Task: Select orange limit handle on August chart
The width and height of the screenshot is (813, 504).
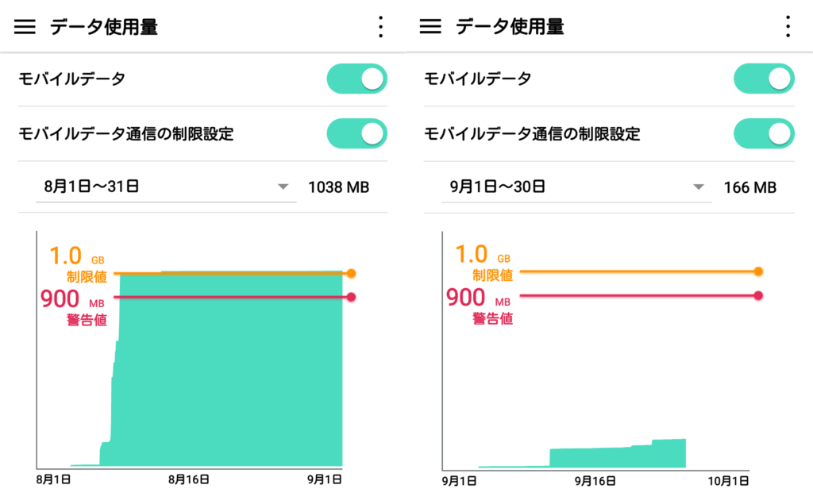Action: coord(351,273)
